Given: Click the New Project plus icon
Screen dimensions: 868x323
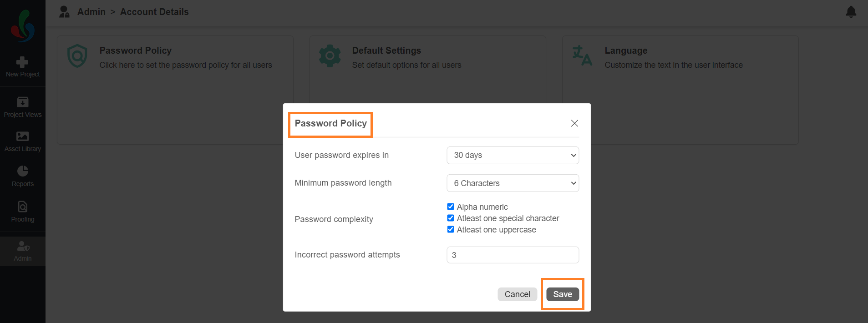Looking at the screenshot, I should (x=22, y=62).
